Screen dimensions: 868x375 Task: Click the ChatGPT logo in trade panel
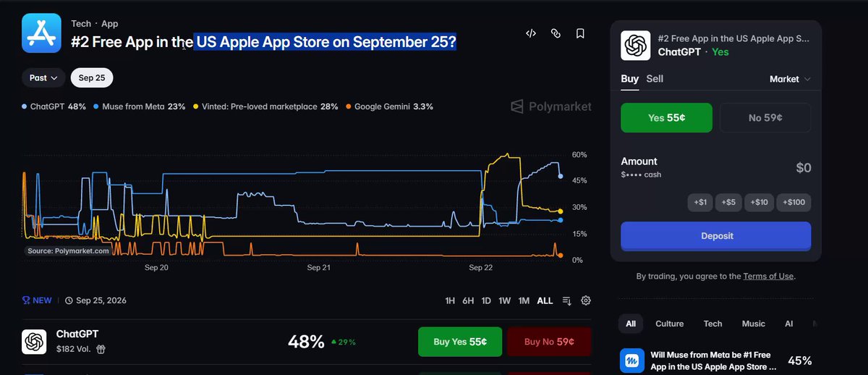[x=635, y=46]
